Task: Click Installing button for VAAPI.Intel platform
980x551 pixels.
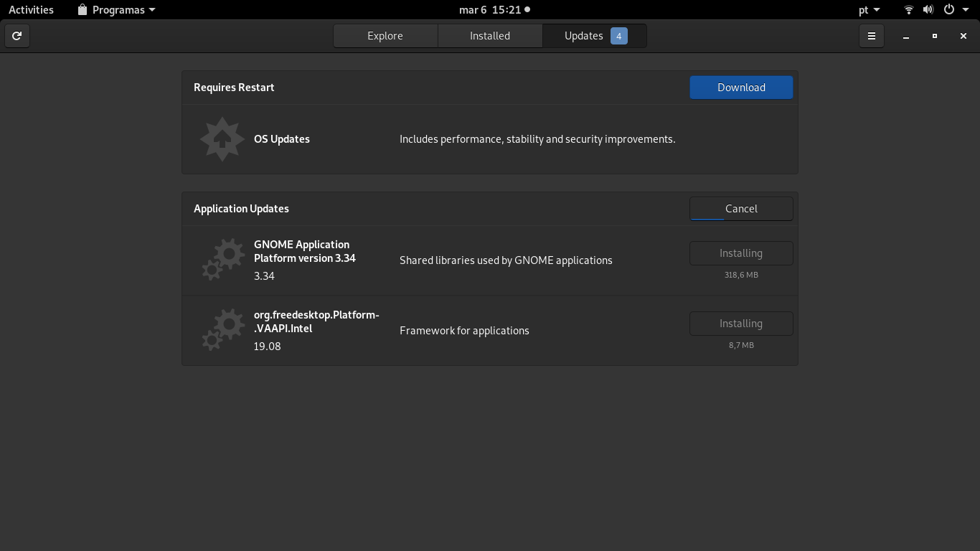Action: 741,324
